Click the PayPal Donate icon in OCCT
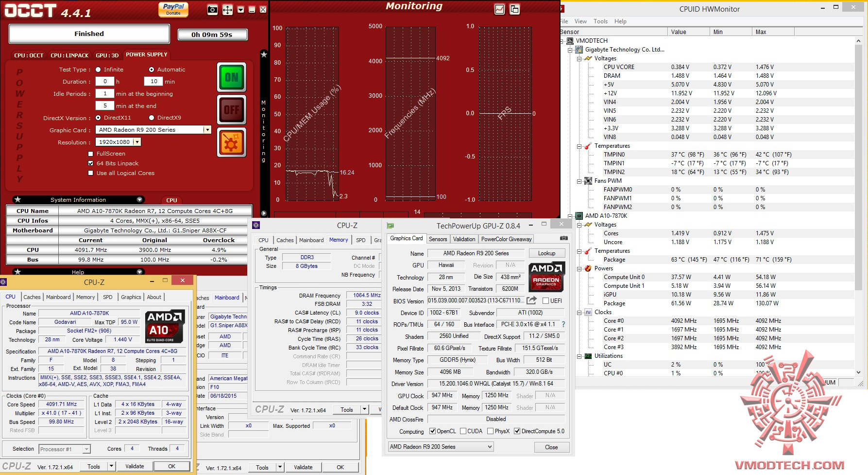Screen dimensions: 868x475 click(173, 9)
